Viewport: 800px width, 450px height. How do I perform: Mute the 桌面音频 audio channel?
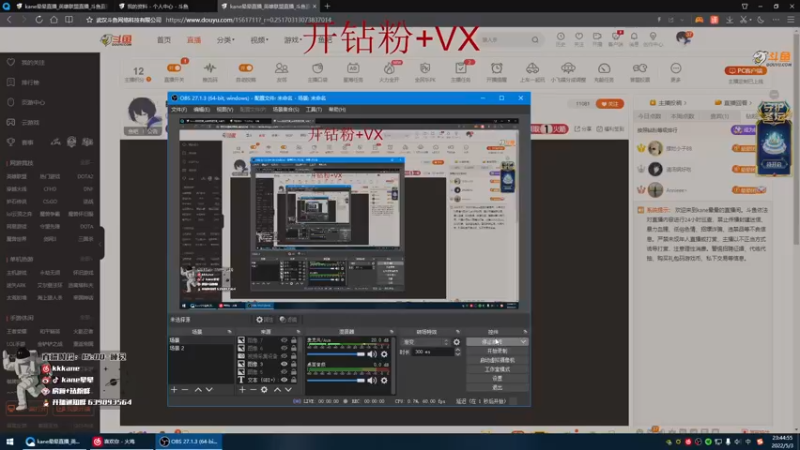point(372,380)
